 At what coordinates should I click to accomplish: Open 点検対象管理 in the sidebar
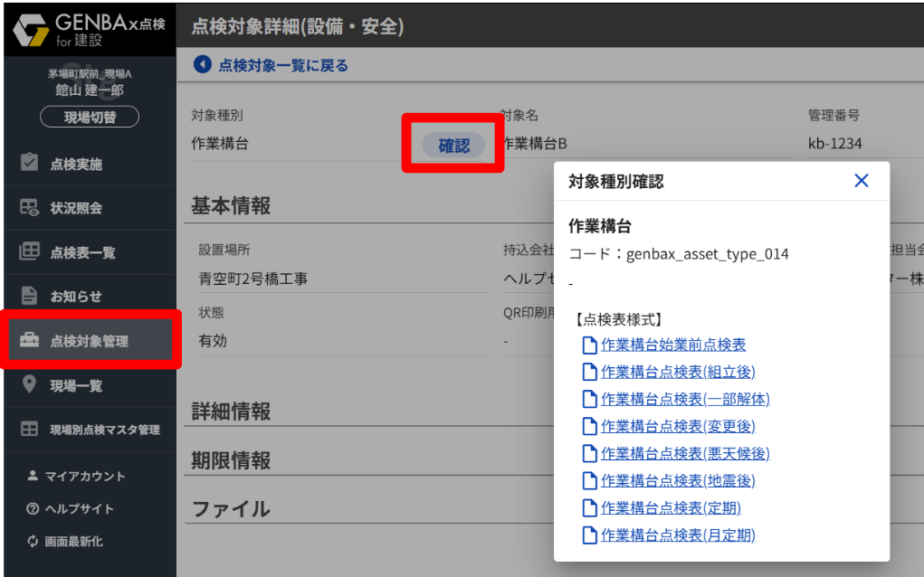click(89, 341)
